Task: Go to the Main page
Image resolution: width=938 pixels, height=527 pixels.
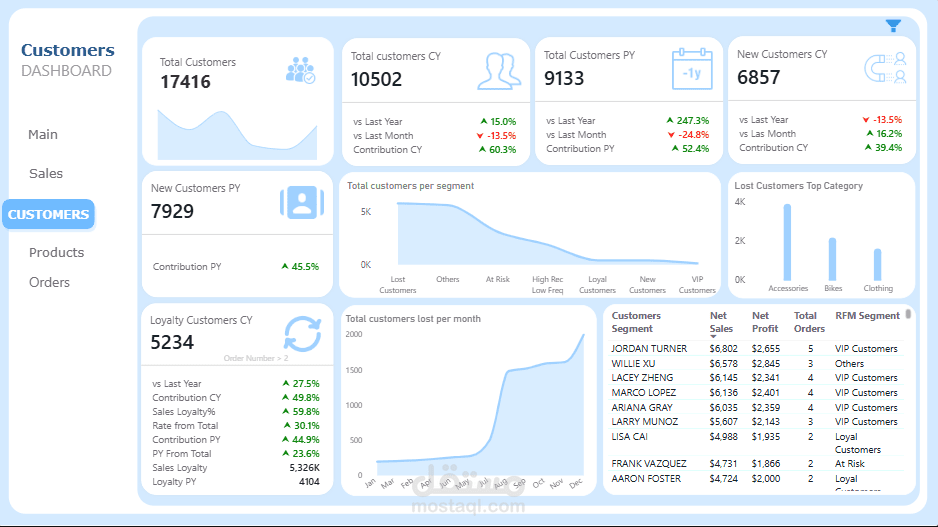Action: point(43,135)
